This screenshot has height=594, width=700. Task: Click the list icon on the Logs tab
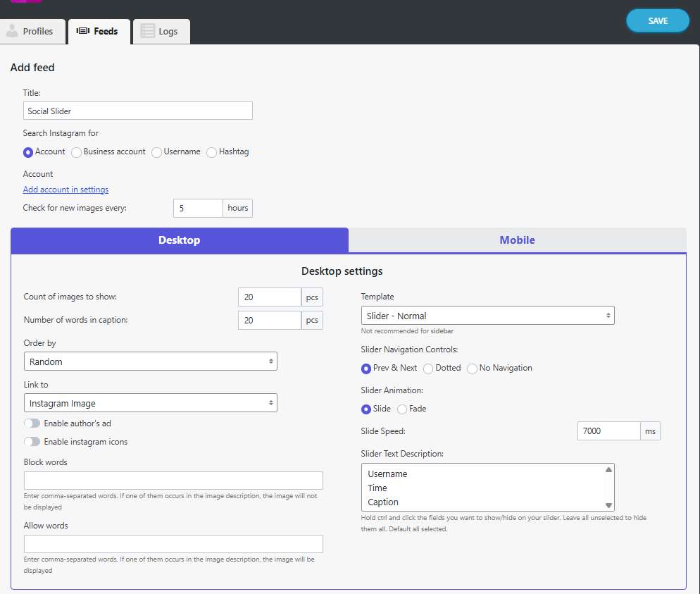tap(146, 30)
